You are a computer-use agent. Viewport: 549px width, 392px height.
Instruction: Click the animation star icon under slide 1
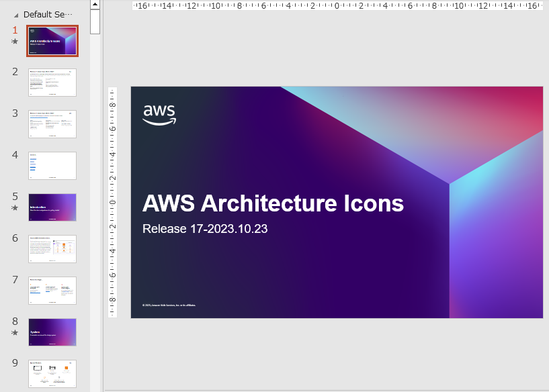pos(15,41)
